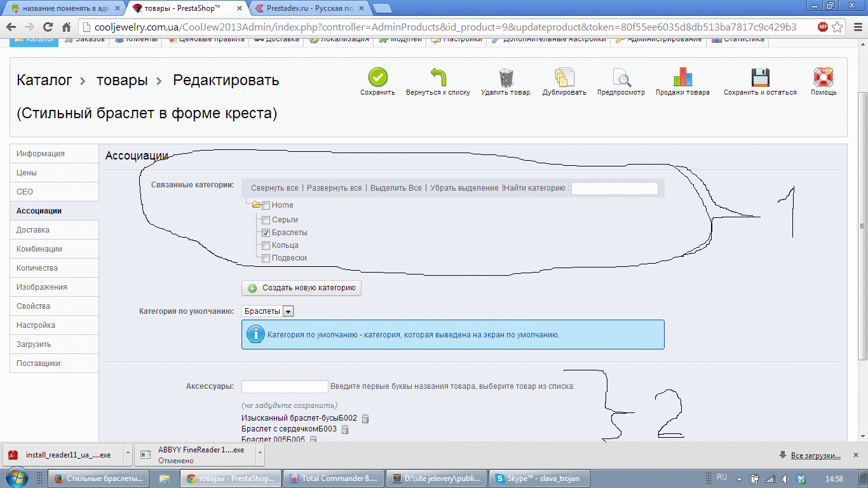Check the Подвески category checkbox
Viewport: 868px width, 488px height.
click(x=266, y=258)
